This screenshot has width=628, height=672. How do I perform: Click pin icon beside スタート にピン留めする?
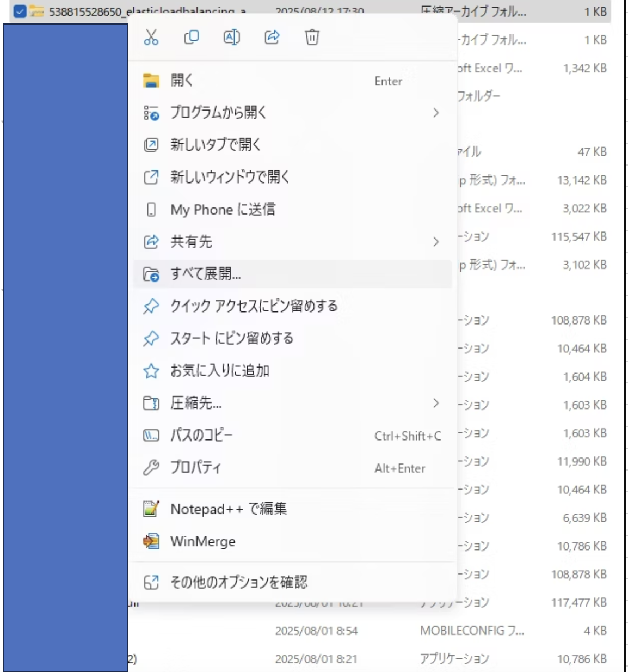pos(151,339)
